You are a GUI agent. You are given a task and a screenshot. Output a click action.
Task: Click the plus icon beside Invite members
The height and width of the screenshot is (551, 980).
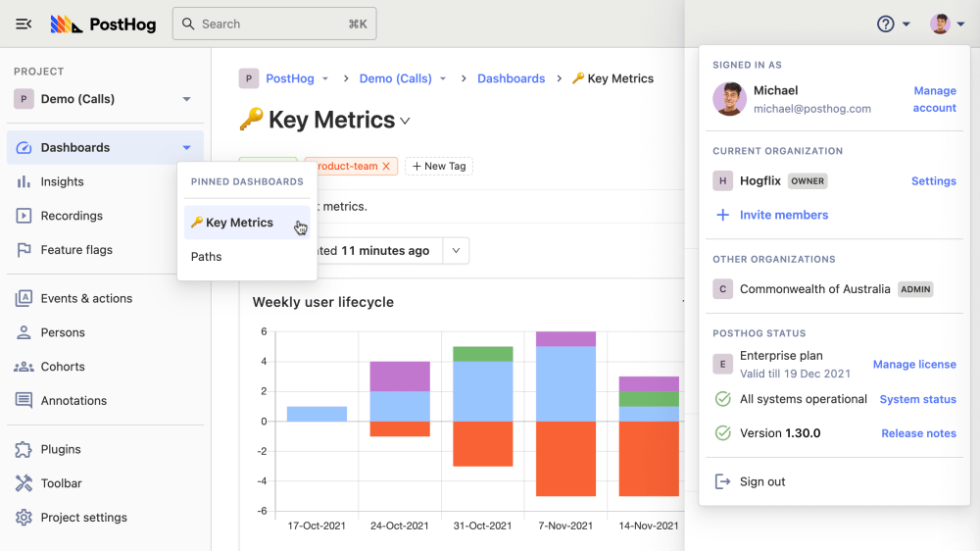(x=722, y=215)
